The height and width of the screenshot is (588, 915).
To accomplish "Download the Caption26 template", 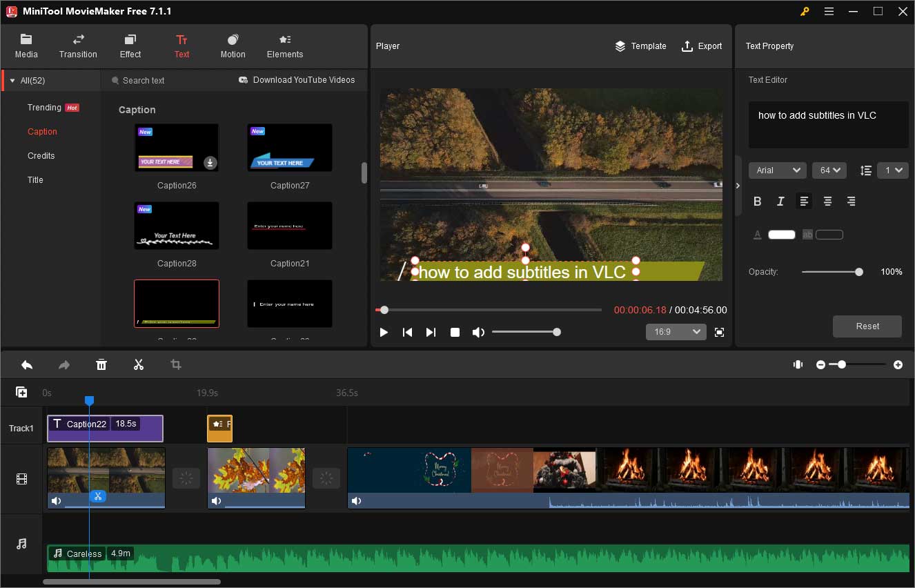I will point(210,163).
